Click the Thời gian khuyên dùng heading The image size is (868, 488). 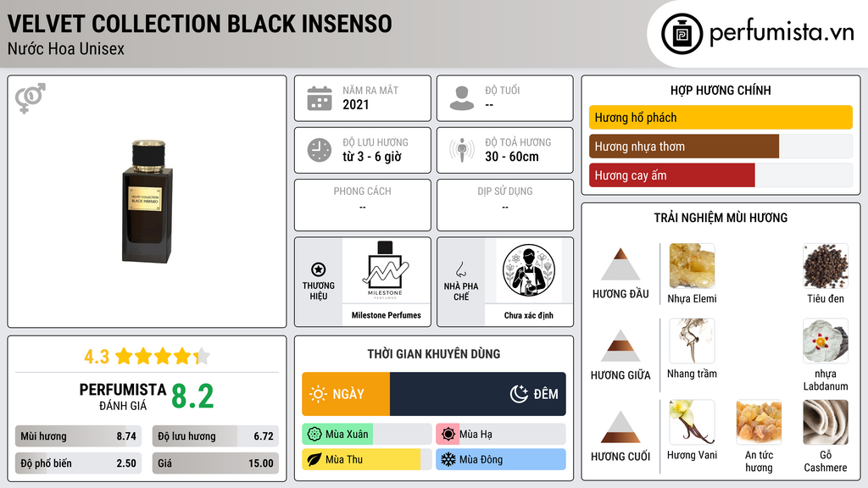(x=434, y=354)
